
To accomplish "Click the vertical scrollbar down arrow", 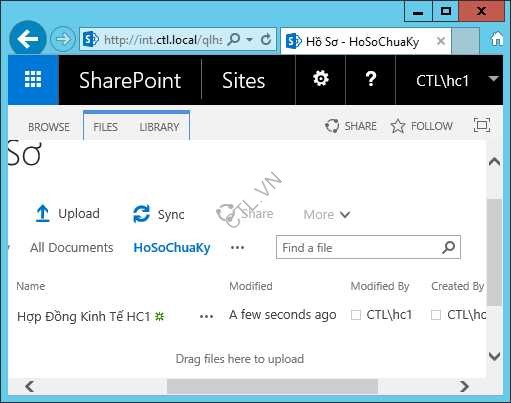I will [x=494, y=356].
